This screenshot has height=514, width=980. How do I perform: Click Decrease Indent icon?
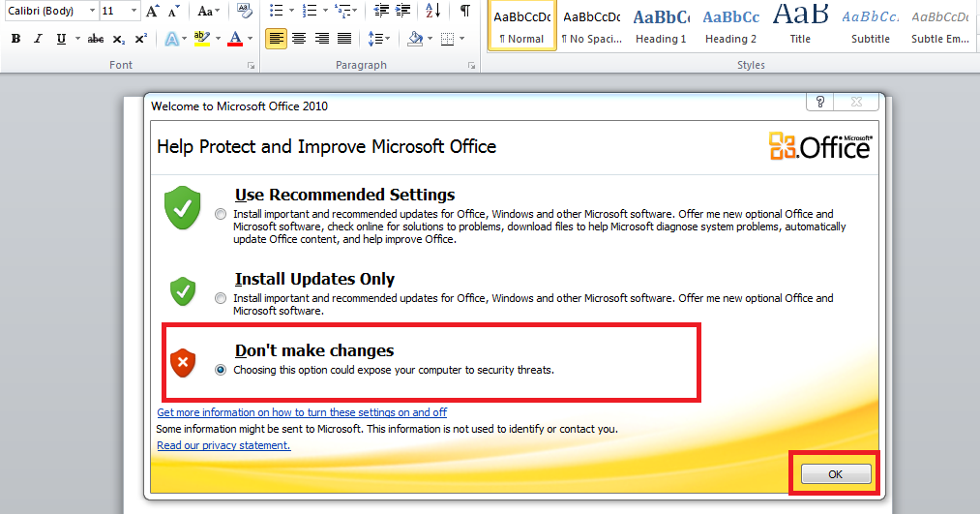[x=380, y=11]
